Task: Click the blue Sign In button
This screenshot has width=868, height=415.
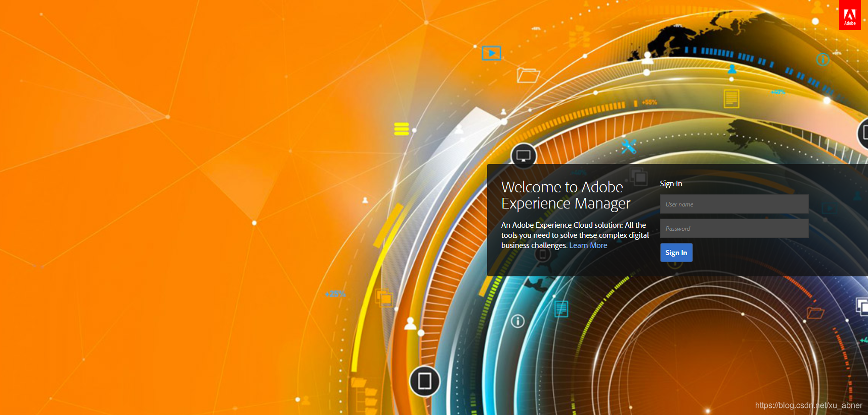Action: point(676,253)
